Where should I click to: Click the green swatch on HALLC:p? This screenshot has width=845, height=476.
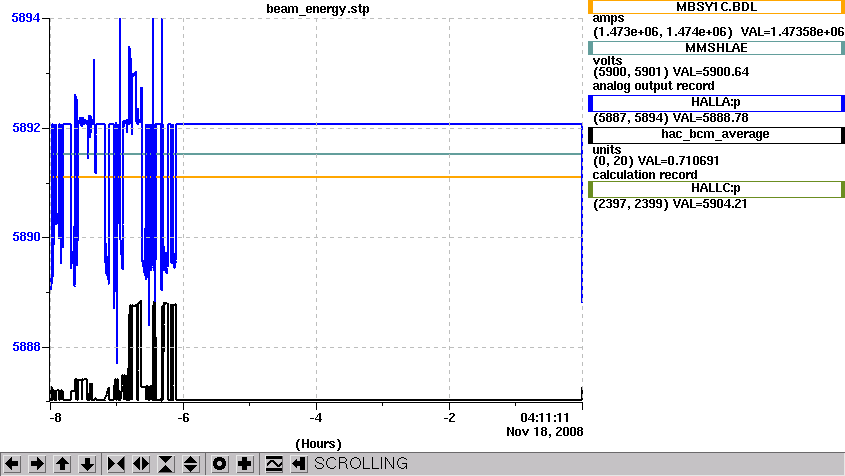point(591,189)
